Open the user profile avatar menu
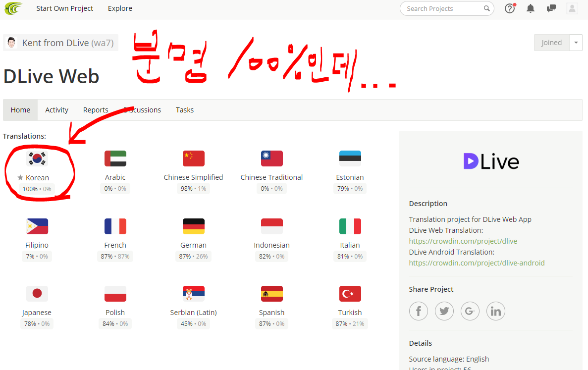 pyautogui.click(x=572, y=8)
